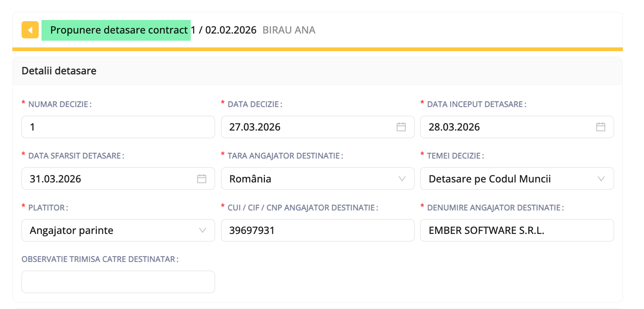Open the calendar icon for DATA DECIZIE
The width and height of the screenshot is (644, 309).
[401, 127]
